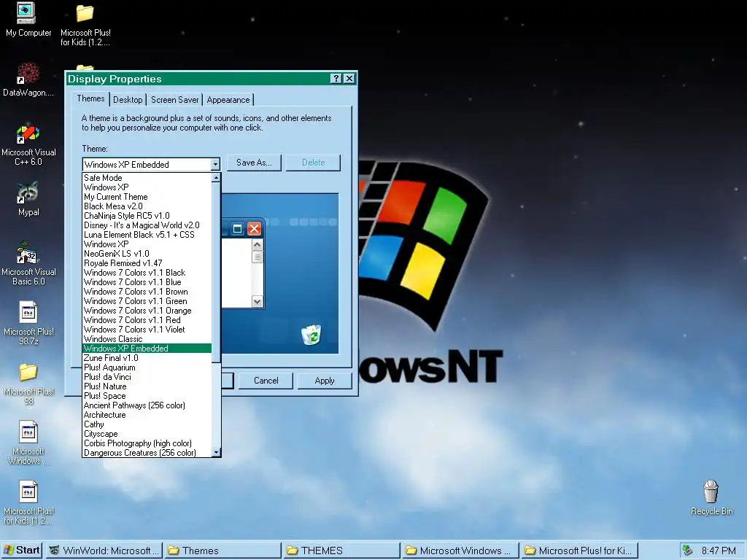Switch to Microsoft Windows taskbar window

(x=461, y=551)
